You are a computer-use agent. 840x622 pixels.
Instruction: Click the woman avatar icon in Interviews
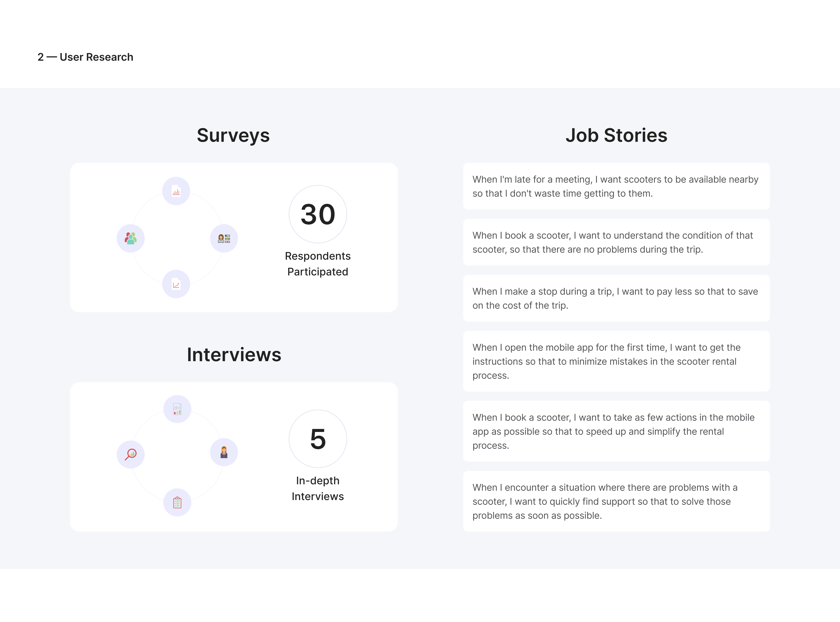(x=224, y=452)
